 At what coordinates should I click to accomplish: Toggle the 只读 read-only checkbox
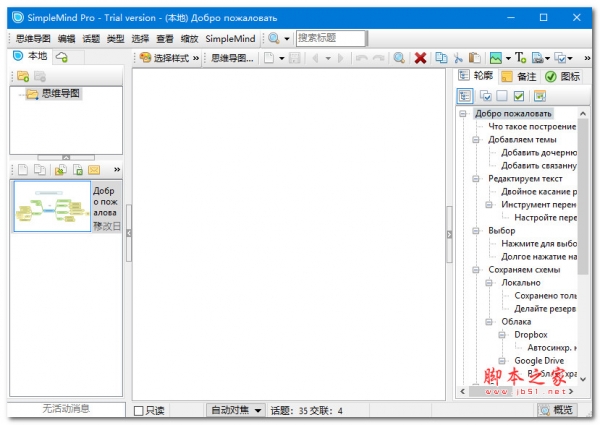139,411
